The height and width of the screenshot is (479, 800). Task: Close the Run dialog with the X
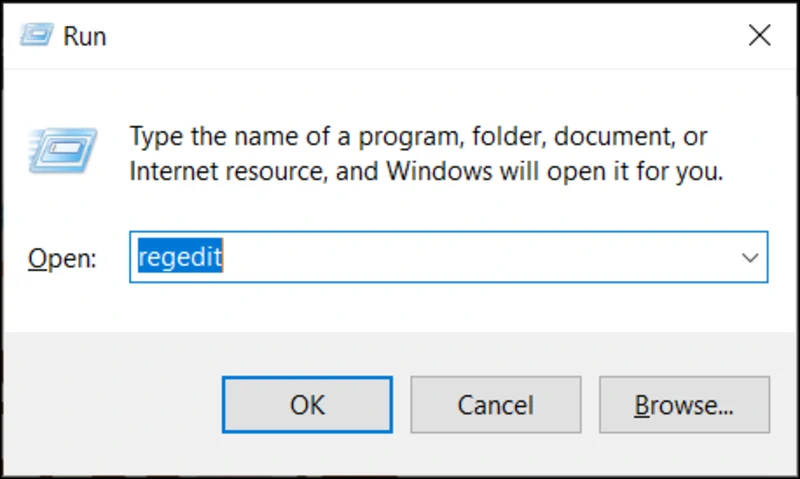pos(759,36)
